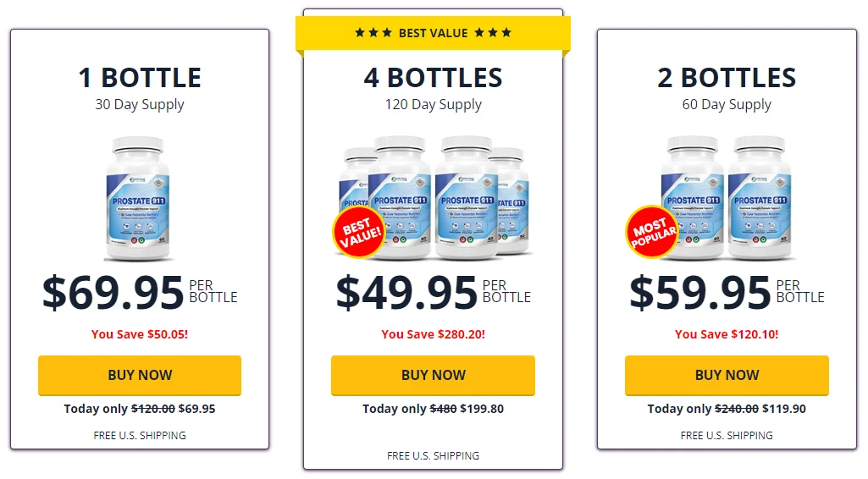The width and height of the screenshot is (868, 479).
Task: Click 'You Save $280.20!' text
Action: [x=433, y=334]
